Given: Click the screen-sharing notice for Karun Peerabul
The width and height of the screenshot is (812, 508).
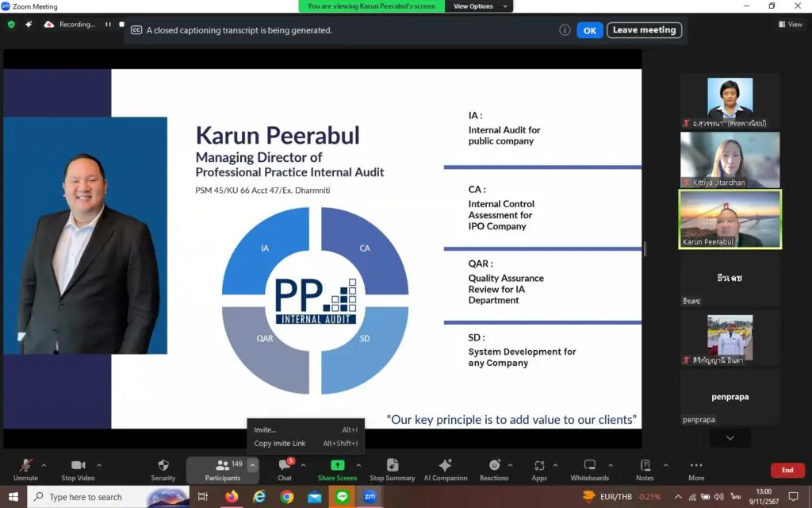Looking at the screenshot, I should 371,6.
